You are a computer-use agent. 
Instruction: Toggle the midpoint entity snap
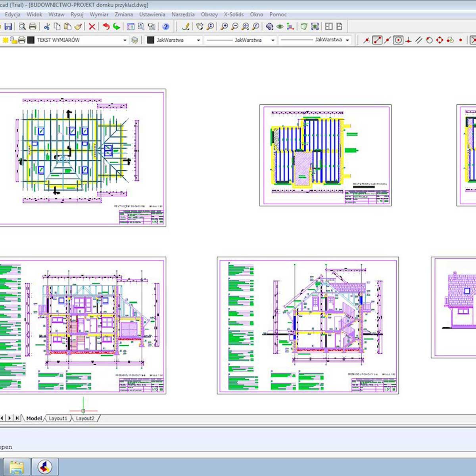tap(388, 40)
